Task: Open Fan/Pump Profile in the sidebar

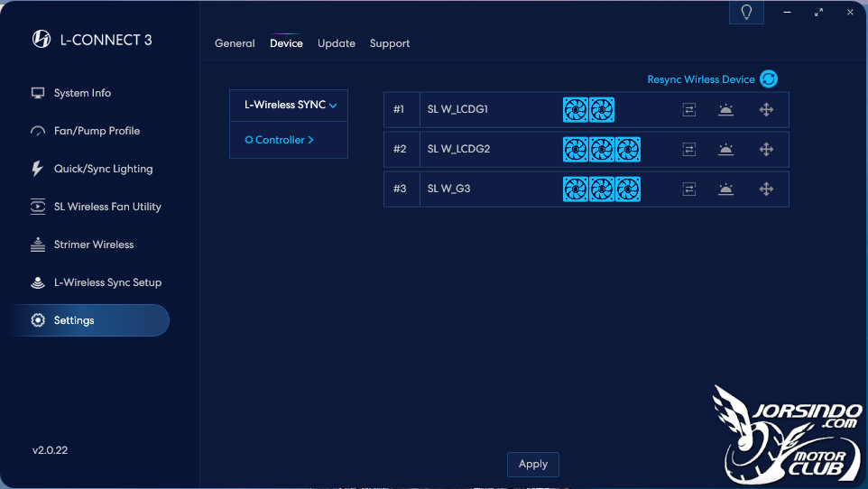Action: coord(97,131)
